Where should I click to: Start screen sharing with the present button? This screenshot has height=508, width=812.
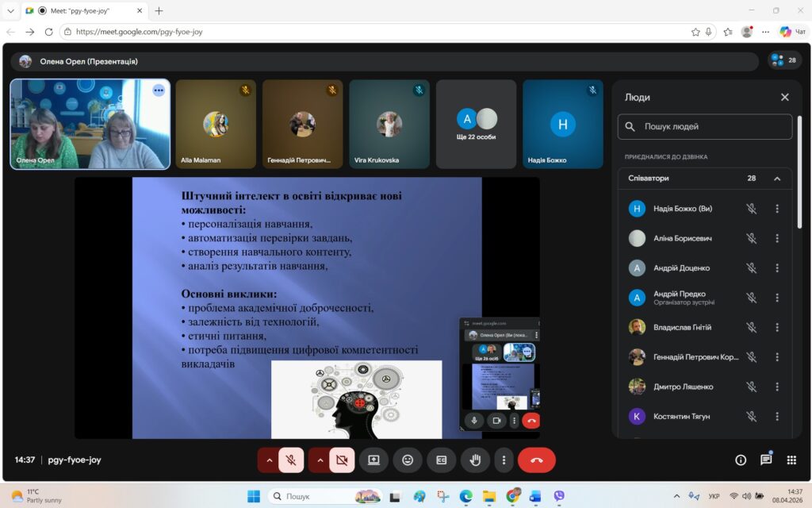(373, 460)
